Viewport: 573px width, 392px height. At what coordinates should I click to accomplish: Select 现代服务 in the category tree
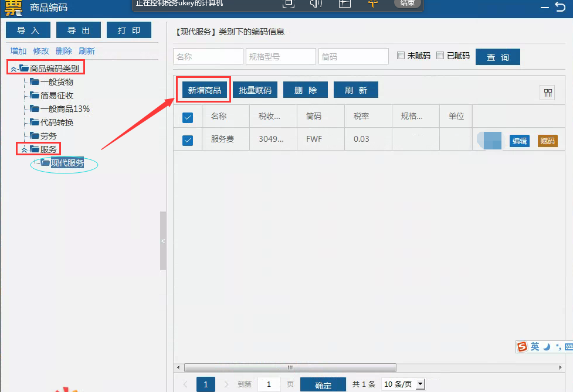67,163
